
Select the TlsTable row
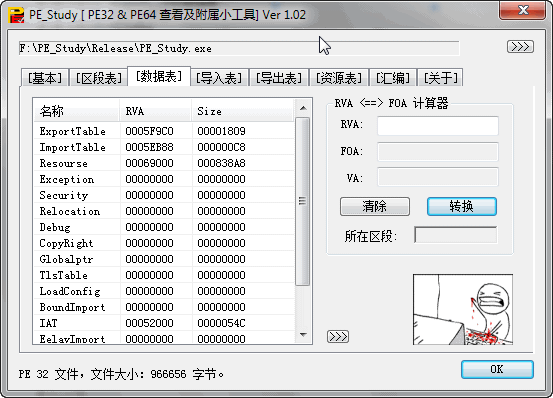[x=164, y=275]
